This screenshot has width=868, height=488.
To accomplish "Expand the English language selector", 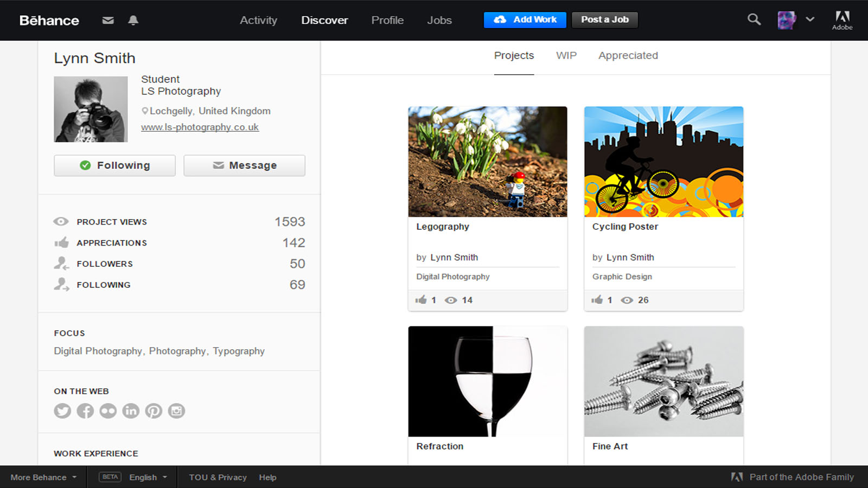I will click(x=148, y=477).
